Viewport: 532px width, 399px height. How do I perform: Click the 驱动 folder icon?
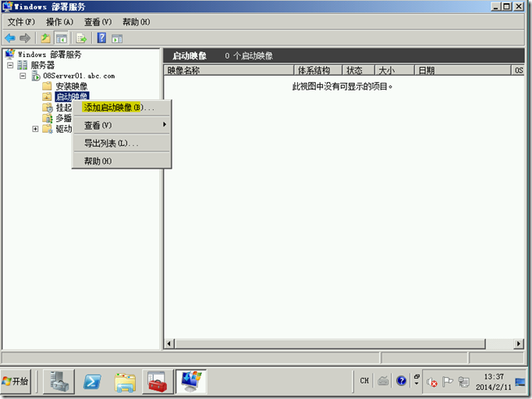pos(47,129)
